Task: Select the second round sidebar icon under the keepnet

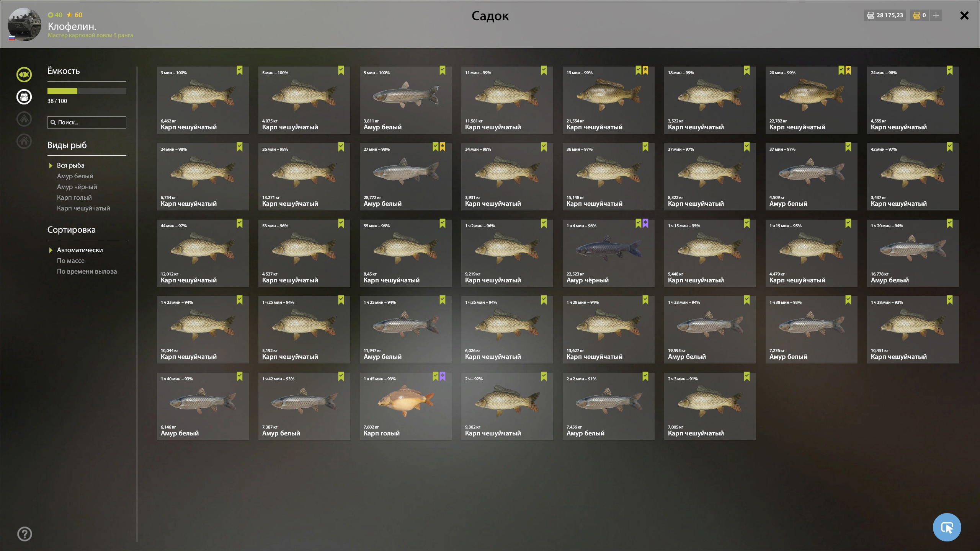Action: coord(24,97)
